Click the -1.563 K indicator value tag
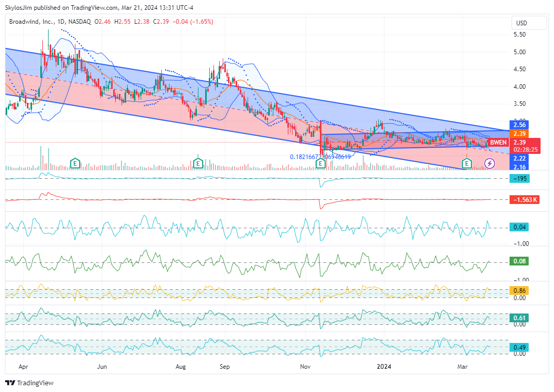 pos(525,199)
